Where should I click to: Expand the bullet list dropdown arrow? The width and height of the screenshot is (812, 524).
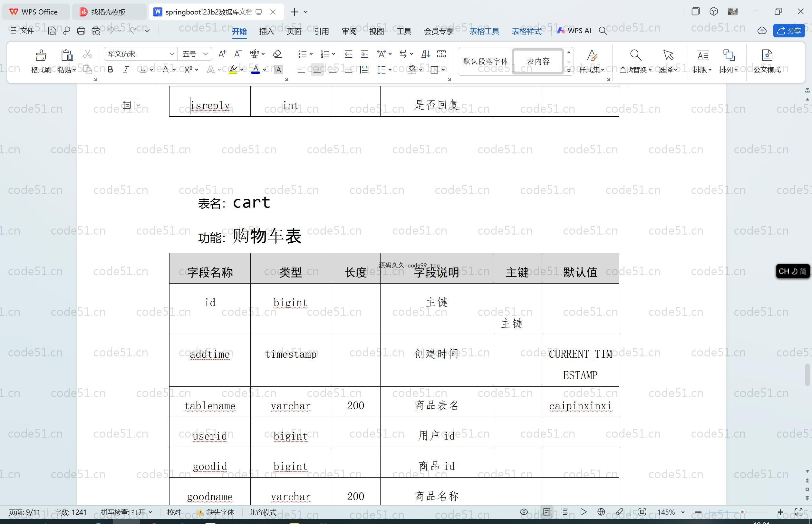[311, 54]
